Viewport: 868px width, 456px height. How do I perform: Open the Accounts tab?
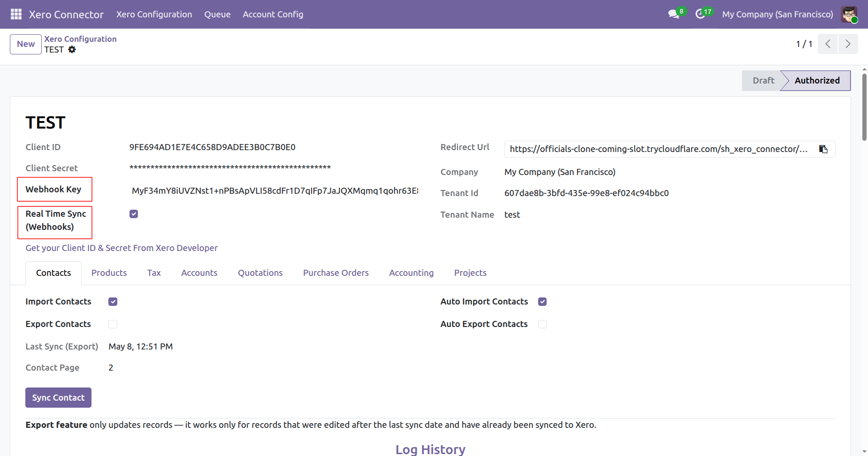(199, 273)
